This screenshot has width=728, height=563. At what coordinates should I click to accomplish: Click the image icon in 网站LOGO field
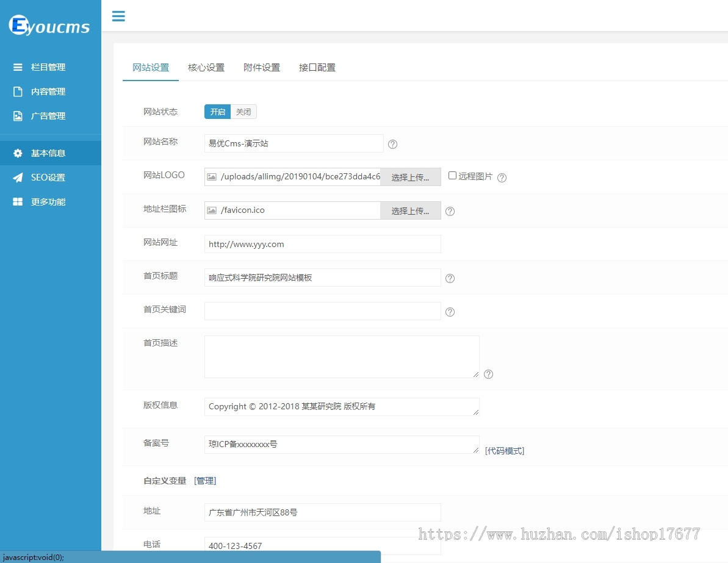point(212,177)
